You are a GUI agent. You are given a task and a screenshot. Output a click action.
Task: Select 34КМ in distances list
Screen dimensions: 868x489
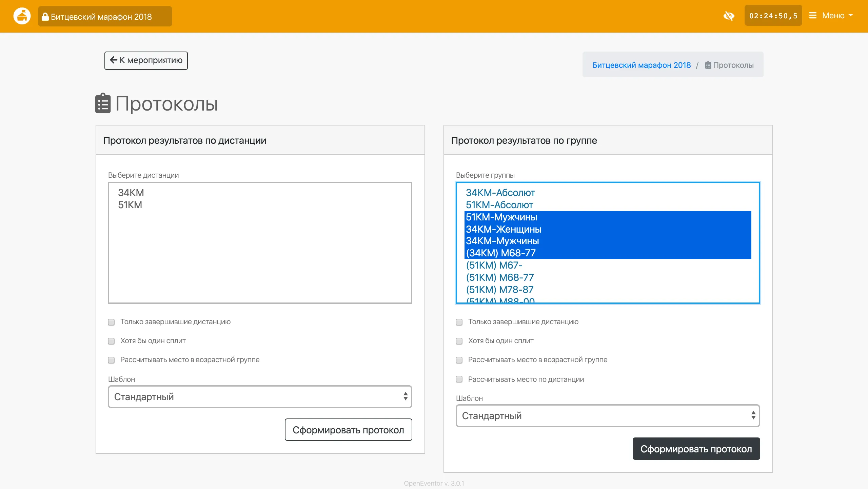(131, 193)
